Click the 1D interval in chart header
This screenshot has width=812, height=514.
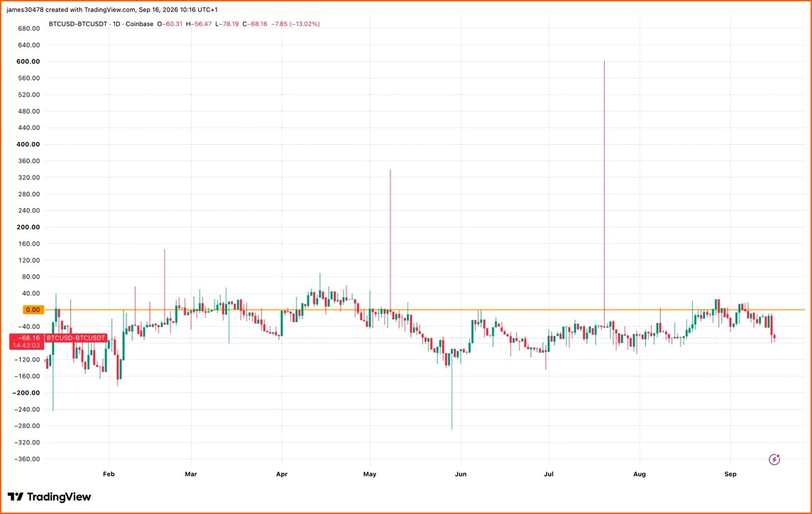118,24
